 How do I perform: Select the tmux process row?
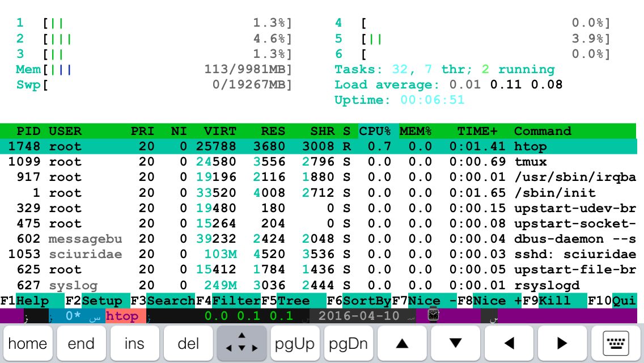pyautogui.click(x=318, y=162)
